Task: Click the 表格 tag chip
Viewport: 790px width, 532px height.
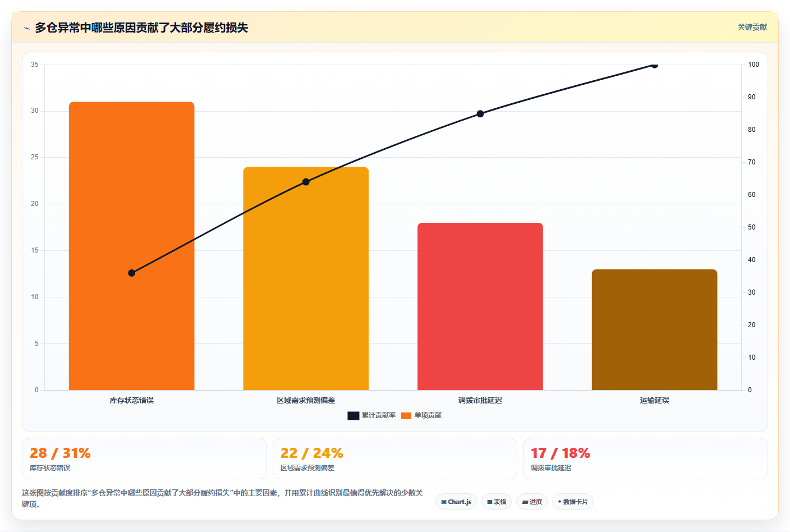Action: coord(497,502)
